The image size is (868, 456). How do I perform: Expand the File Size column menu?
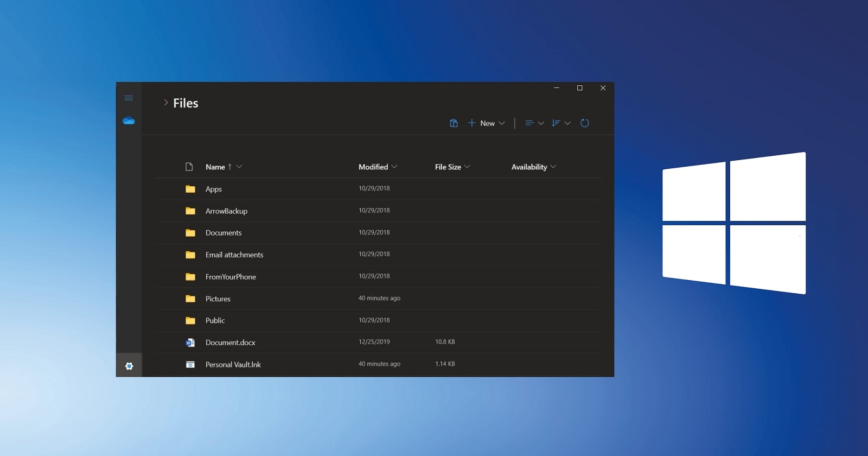click(x=467, y=167)
